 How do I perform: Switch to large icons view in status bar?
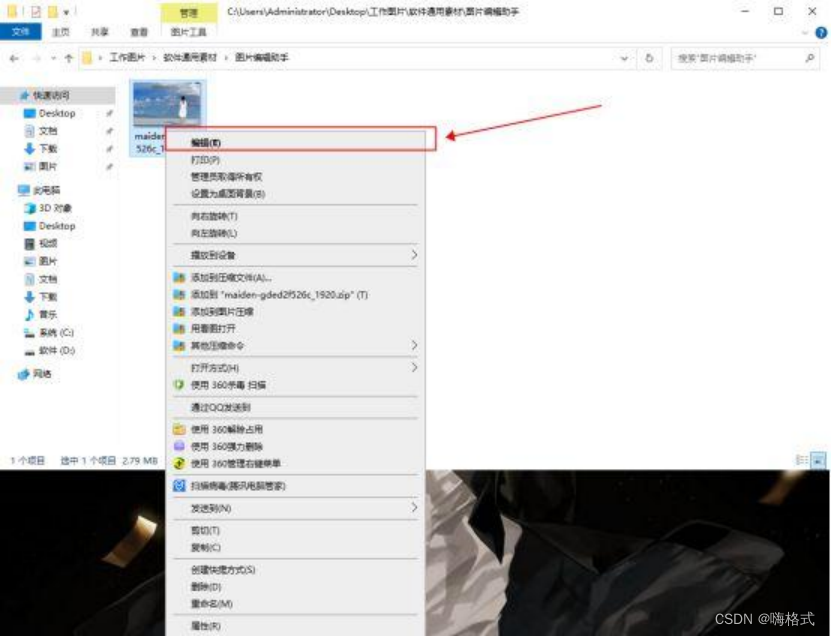coord(819,460)
